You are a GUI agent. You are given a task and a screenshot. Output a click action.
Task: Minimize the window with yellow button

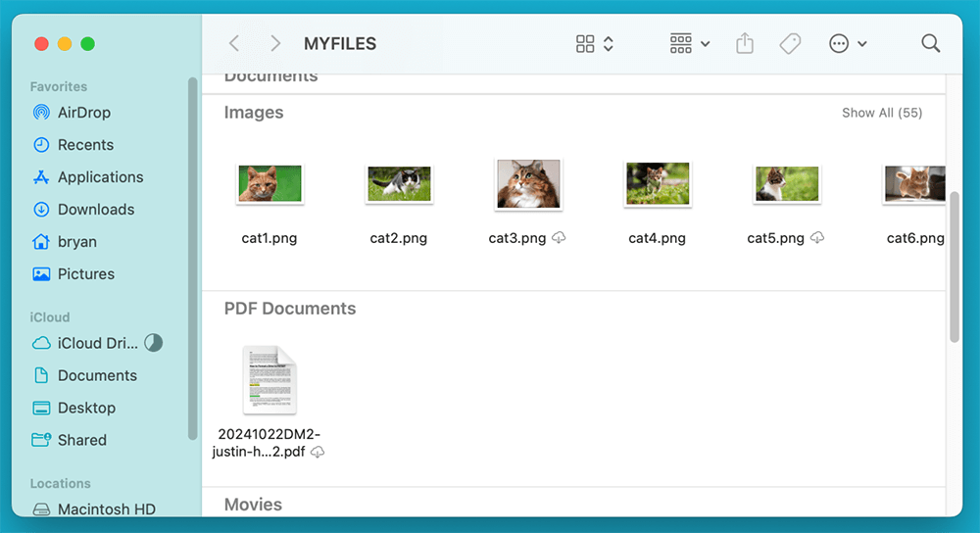coord(65,44)
